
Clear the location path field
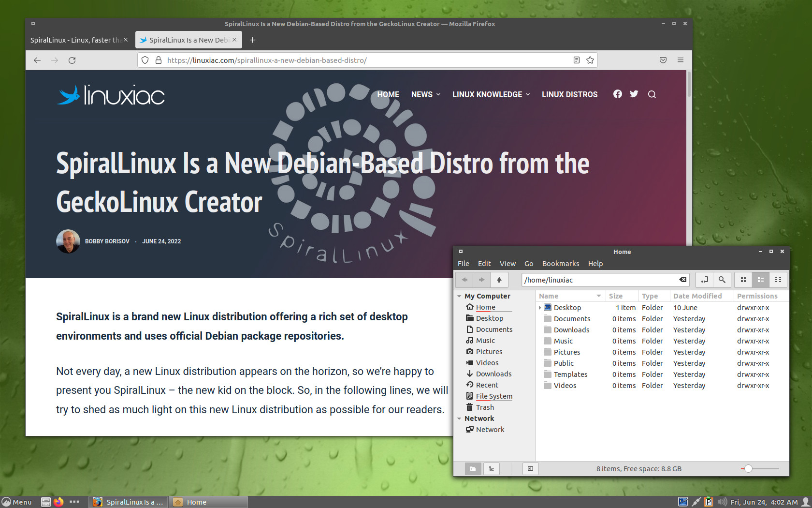(683, 280)
